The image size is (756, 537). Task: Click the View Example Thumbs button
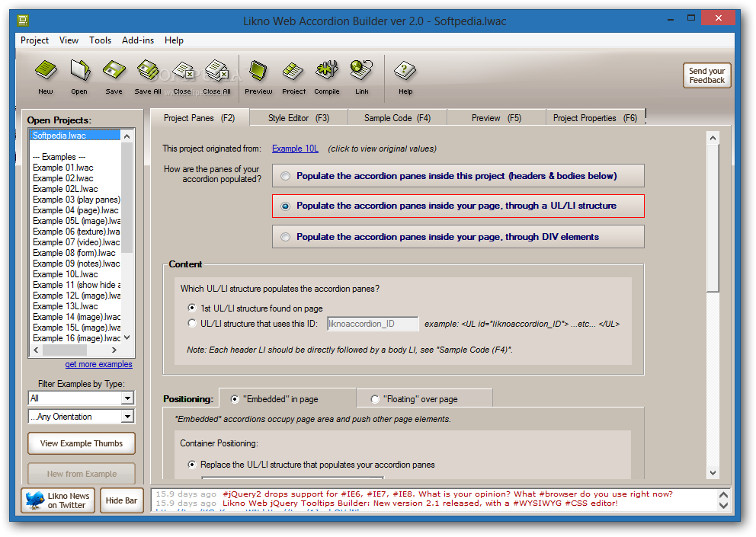(82, 443)
